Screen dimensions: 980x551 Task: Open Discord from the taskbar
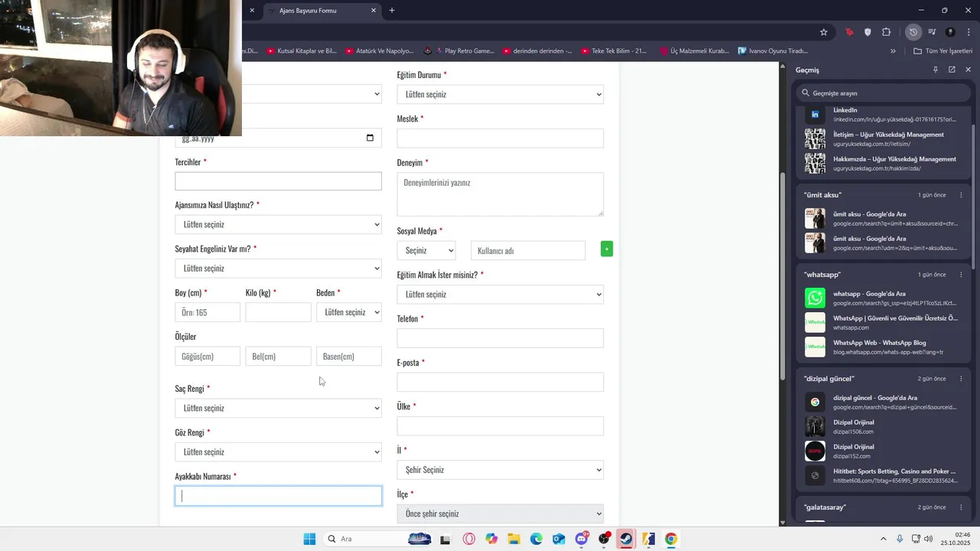[581, 539]
